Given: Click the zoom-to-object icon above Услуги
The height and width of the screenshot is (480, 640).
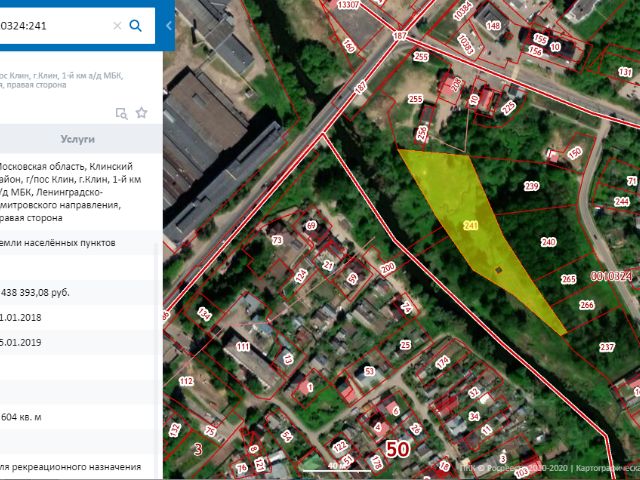Looking at the screenshot, I should pyautogui.click(x=121, y=113).
